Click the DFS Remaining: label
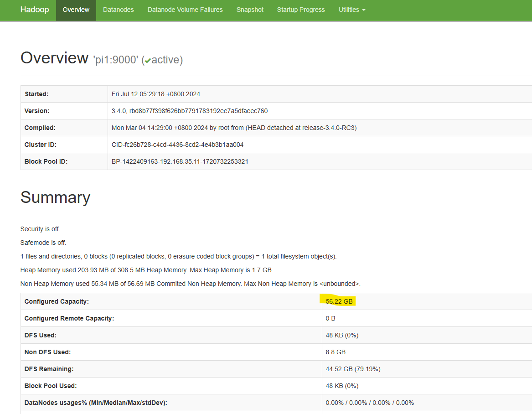 coord(49,369)
